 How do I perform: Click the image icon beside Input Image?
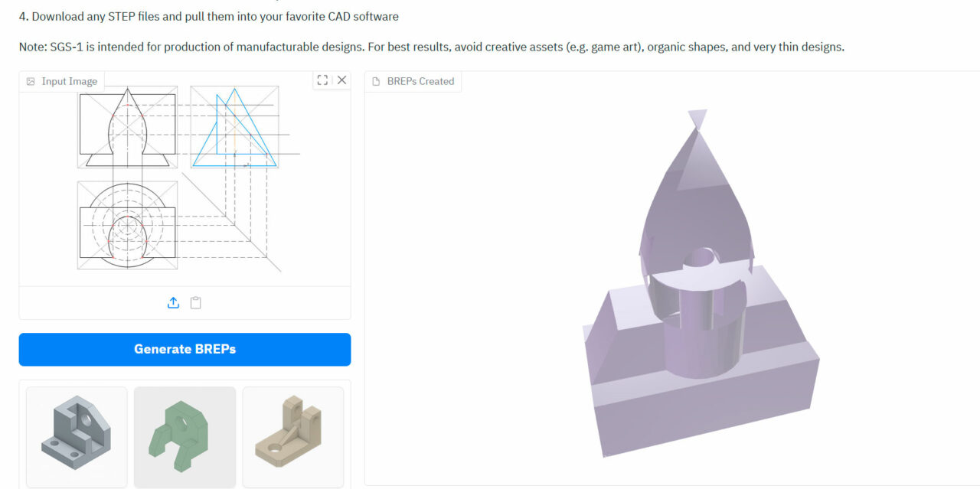[x=31, y=81]
